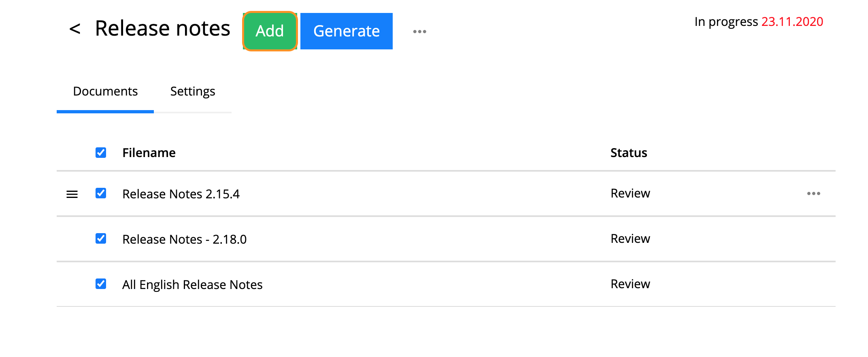Go back using the left arrow icon
Viewport: 868px width, 357px height.
tap(75, 29)
